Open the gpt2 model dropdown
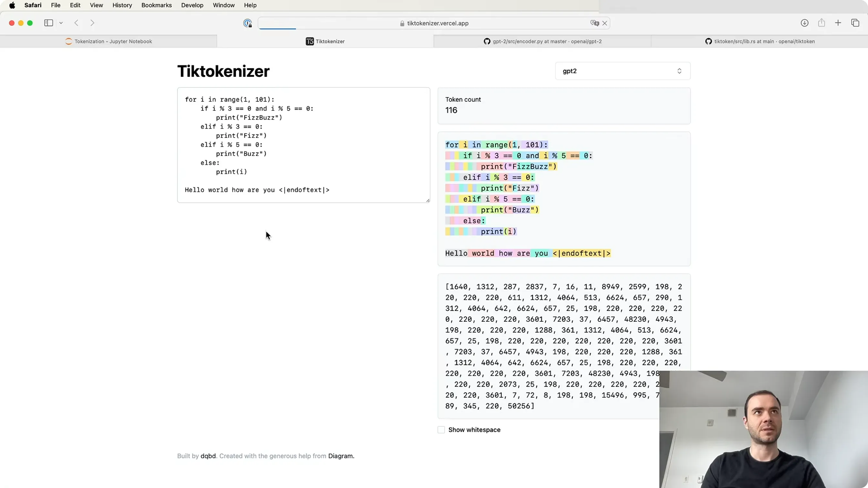 [x=623, y=71]
